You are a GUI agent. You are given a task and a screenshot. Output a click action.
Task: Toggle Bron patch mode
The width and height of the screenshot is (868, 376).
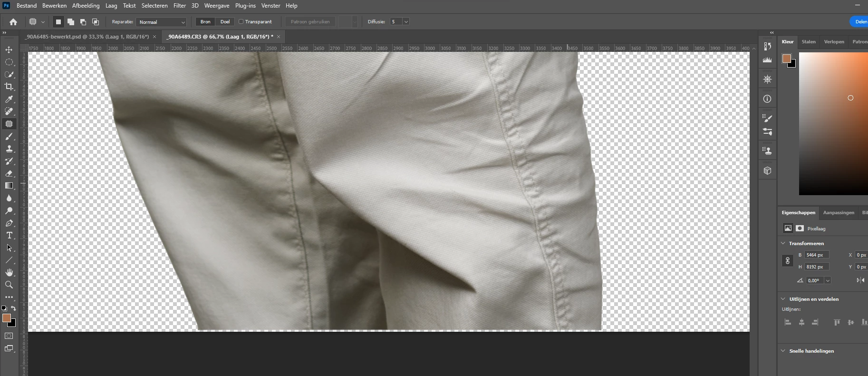205,22
